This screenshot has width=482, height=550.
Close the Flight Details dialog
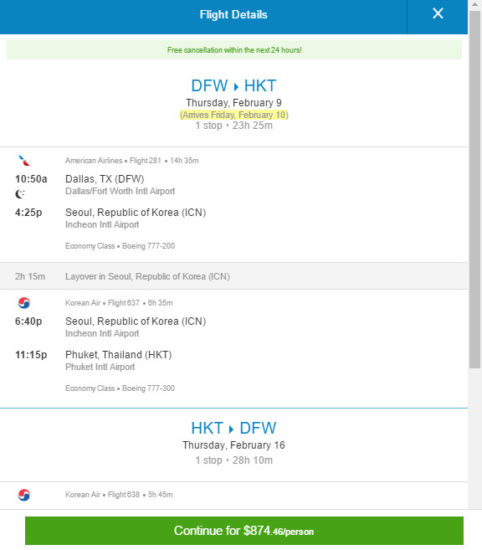click(x=437, y=14)
